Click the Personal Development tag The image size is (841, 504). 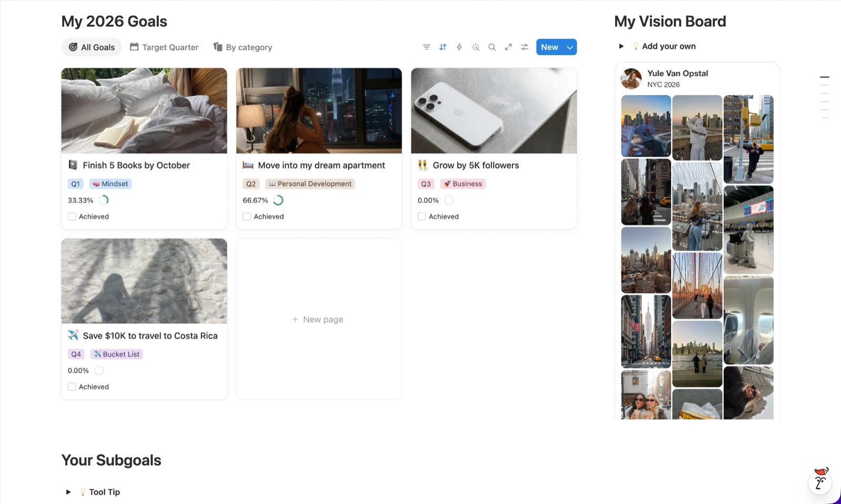pyautogui.click(x=310, y=184)
